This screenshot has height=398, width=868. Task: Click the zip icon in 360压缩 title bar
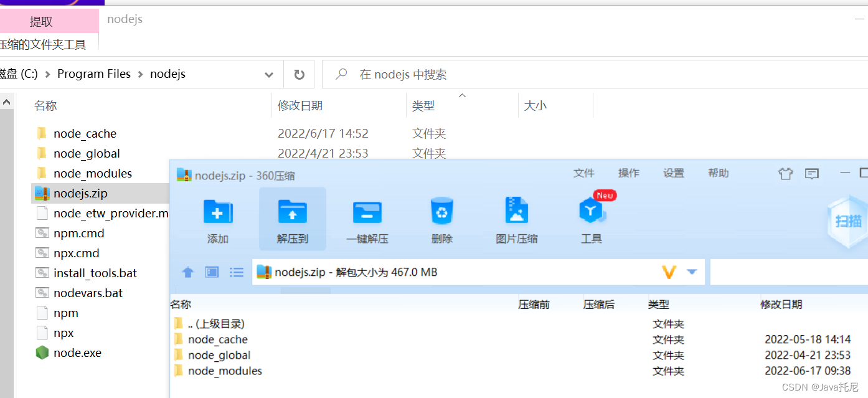coord(184,175)
